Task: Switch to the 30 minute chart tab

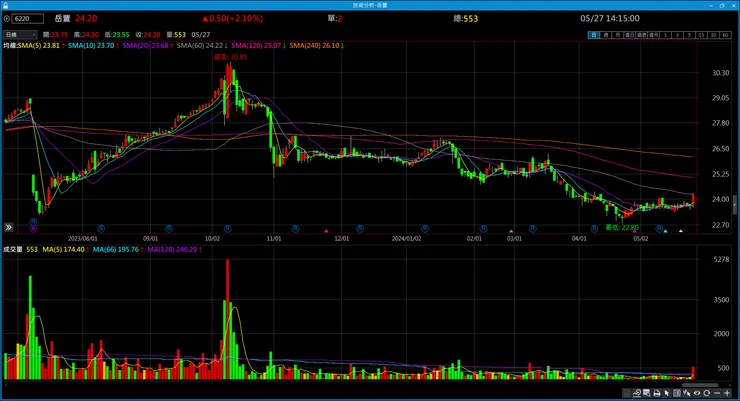Action: 713,35
